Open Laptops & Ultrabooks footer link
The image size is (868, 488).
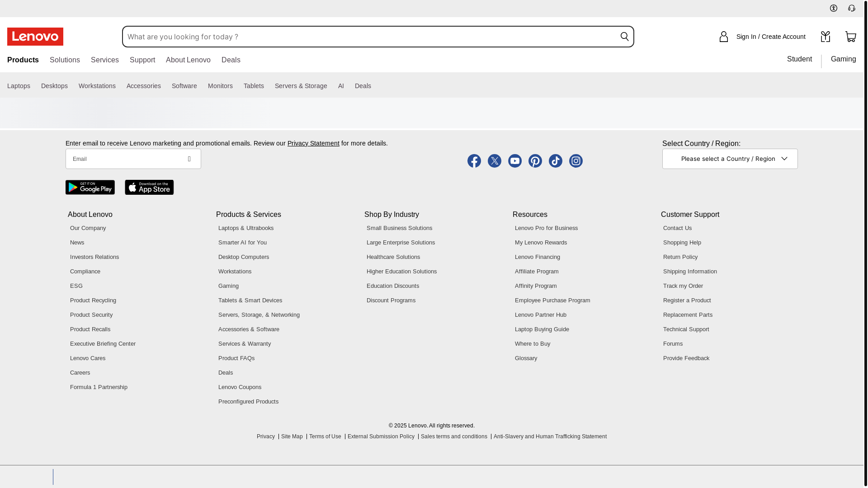[x=246, y=228]
